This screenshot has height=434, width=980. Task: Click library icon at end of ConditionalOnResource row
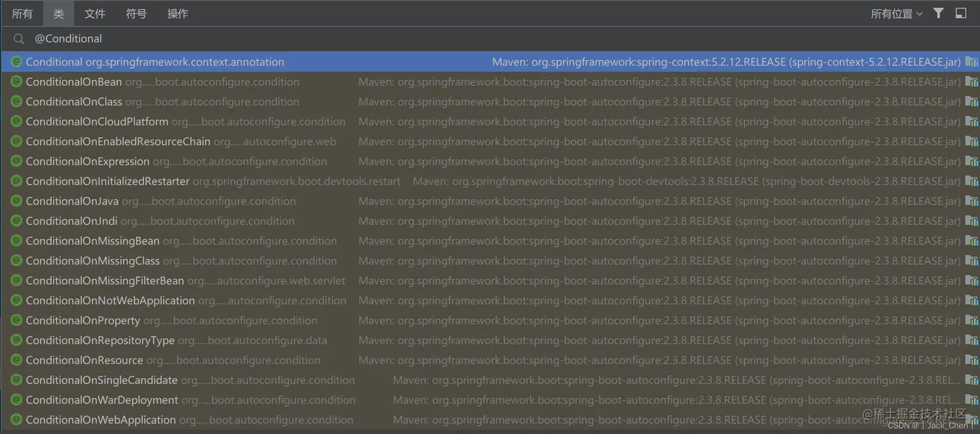click(x=972, y=360)
